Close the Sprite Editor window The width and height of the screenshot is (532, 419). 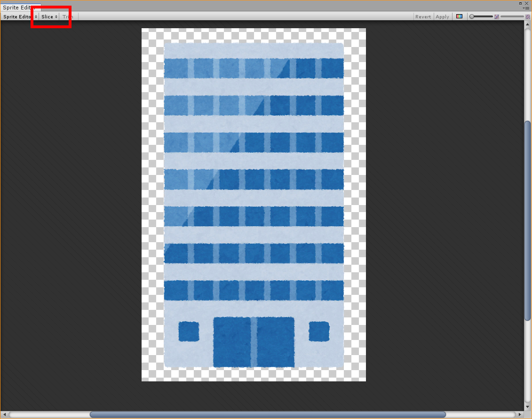point(526,3)
